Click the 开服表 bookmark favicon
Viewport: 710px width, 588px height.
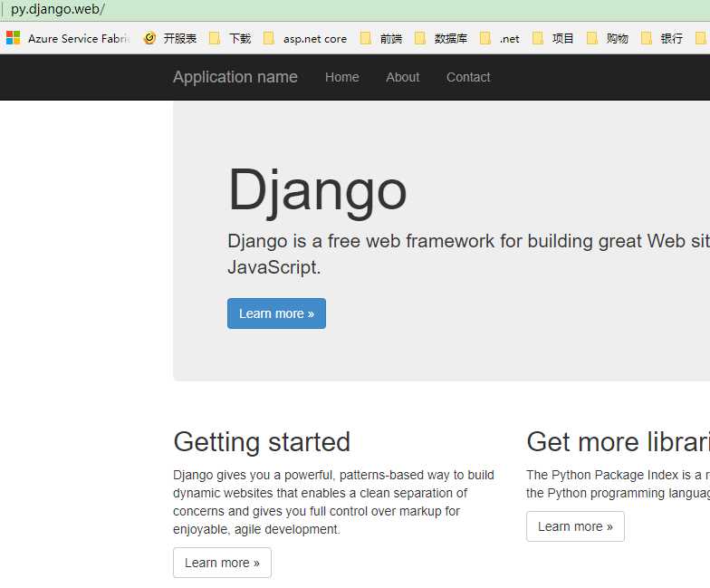(x=149, y=38)
